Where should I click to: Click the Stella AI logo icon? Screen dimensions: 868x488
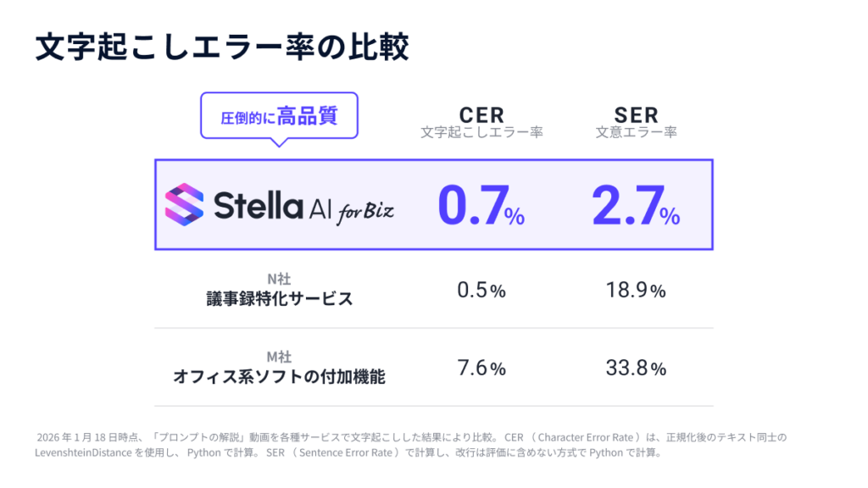tap(184, 205)
